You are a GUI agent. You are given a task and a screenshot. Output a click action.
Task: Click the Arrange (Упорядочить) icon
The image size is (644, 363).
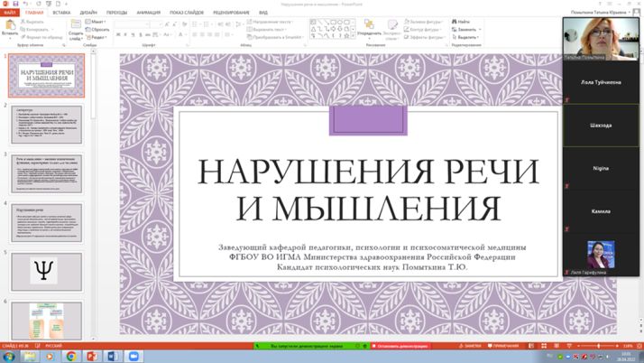369,24
